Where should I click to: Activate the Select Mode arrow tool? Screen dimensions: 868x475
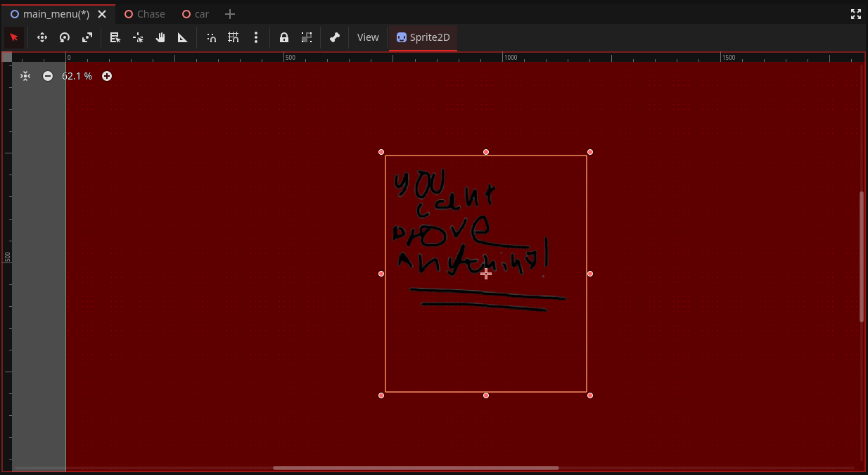[x=14, y=37]
